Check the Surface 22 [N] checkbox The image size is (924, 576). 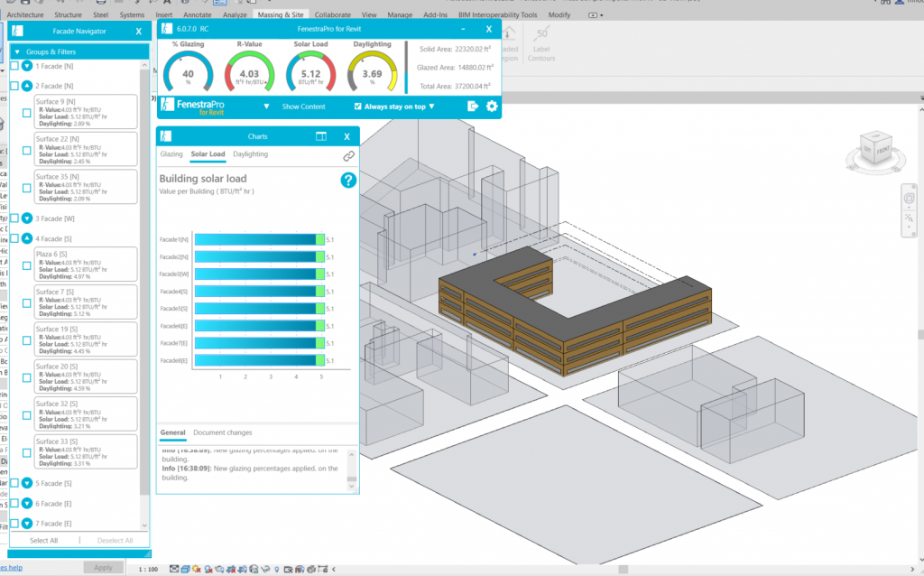(x=26, y=151)
